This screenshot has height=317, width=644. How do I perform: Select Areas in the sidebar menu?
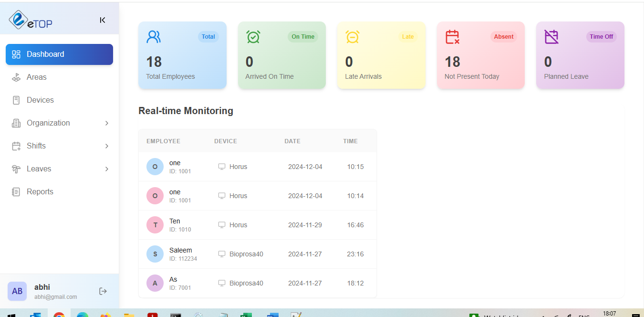point(36,77)
